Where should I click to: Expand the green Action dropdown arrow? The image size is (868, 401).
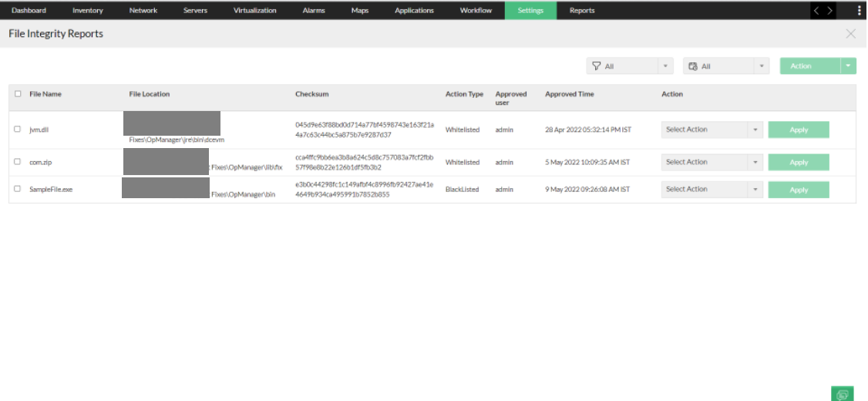pos(849,66)
